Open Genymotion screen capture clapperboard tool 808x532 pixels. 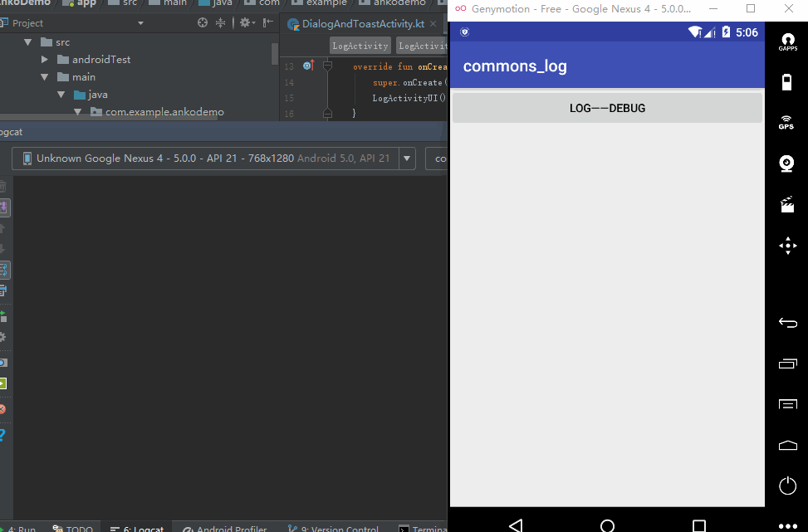point(786,203)
